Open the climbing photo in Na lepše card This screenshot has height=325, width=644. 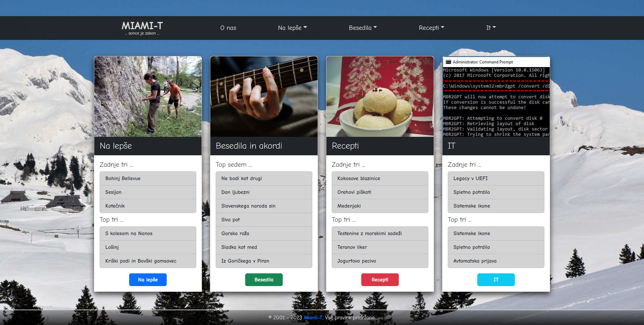(148, 97)
